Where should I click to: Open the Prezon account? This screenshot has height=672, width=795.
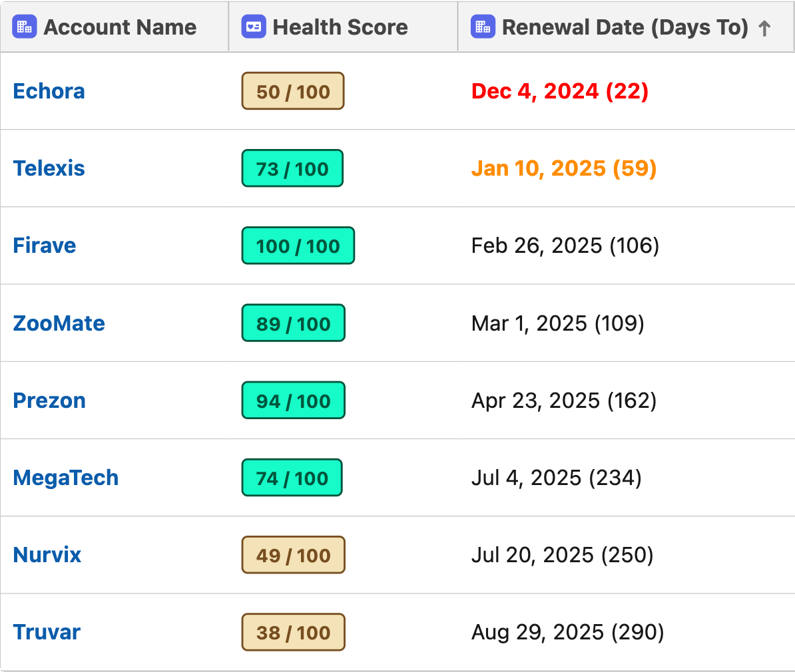(49, 401)
